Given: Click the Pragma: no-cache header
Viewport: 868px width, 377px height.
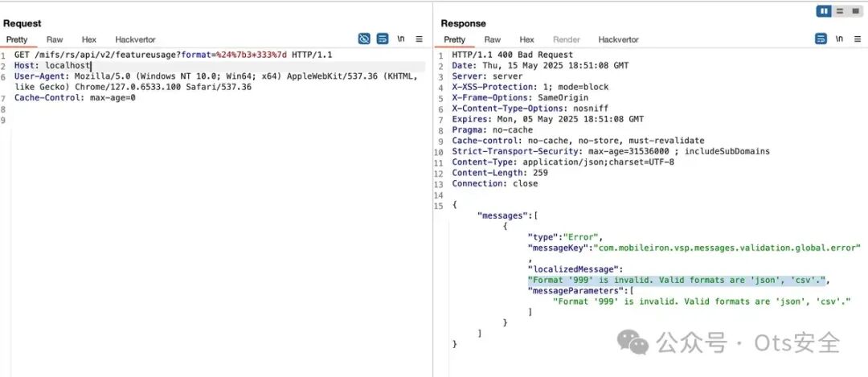Looking at the screenshot, I should pos(492,130).
